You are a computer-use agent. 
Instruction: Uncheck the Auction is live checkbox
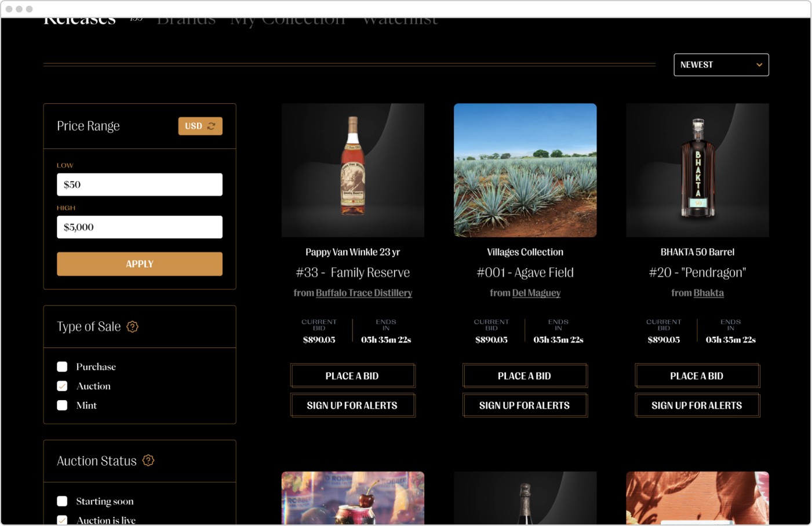pyautogui.click(x=62, y=520)
